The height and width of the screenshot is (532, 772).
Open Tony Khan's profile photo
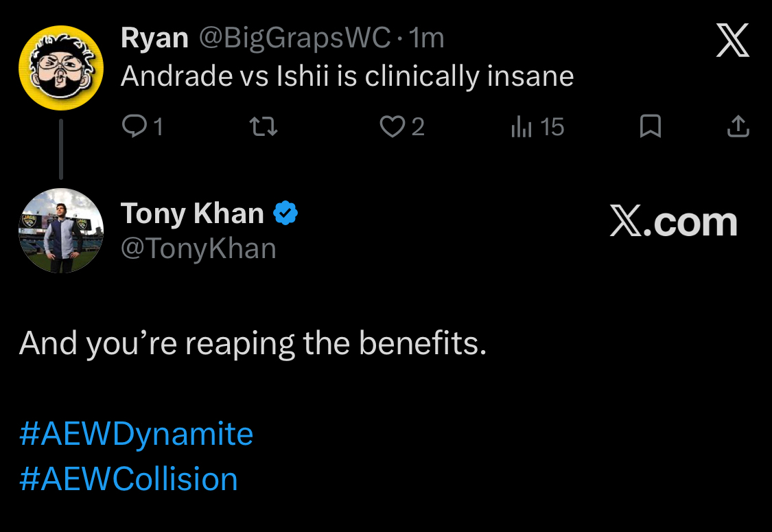tap(60, 231)
